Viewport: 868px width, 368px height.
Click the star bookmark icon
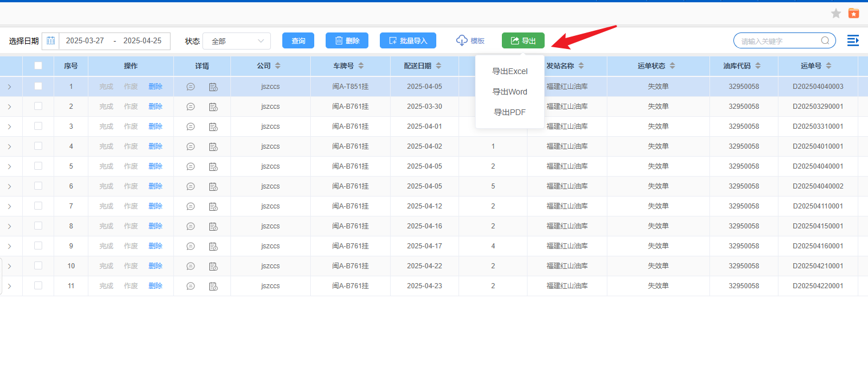(x=835, y=14)
